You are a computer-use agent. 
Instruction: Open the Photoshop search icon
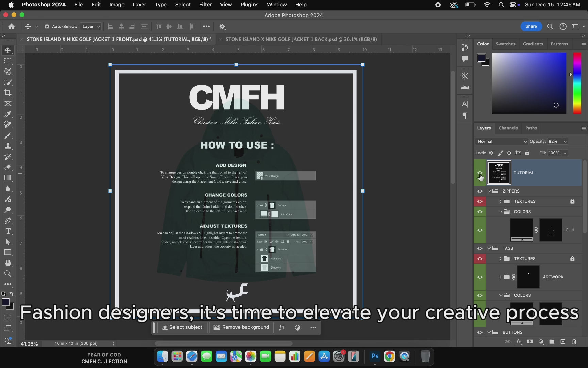point(550,26)
